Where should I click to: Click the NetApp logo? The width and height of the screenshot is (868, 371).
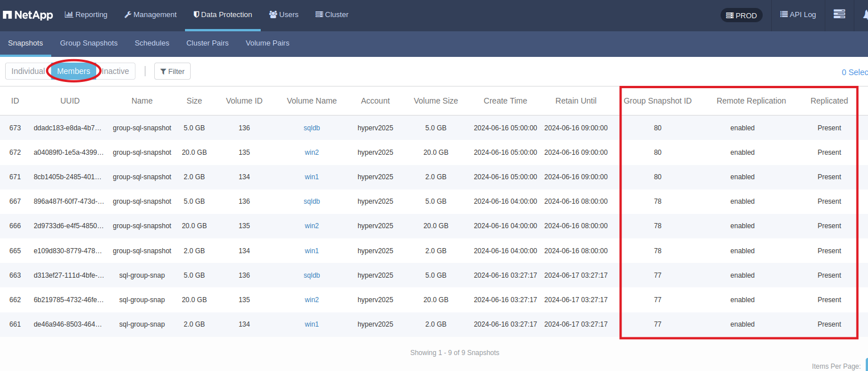(x=27, y=15)
